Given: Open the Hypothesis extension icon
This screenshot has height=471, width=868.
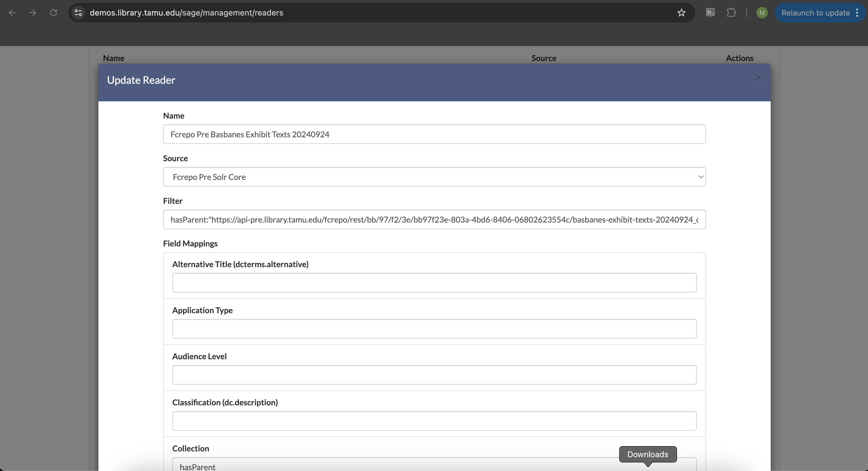Looking at the screenshot, I should pyautogui.click(x=710, y=13).
